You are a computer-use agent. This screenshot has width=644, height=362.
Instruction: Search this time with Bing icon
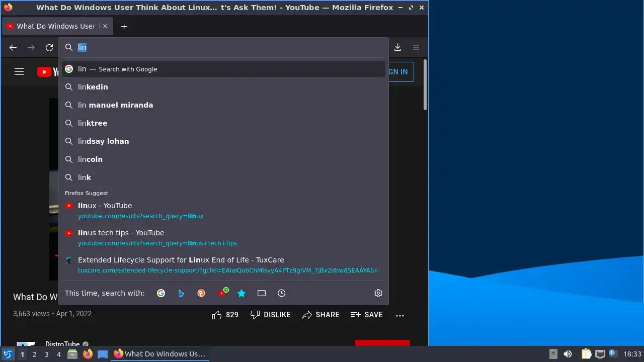pyautogui.click(x=181, y=293)
